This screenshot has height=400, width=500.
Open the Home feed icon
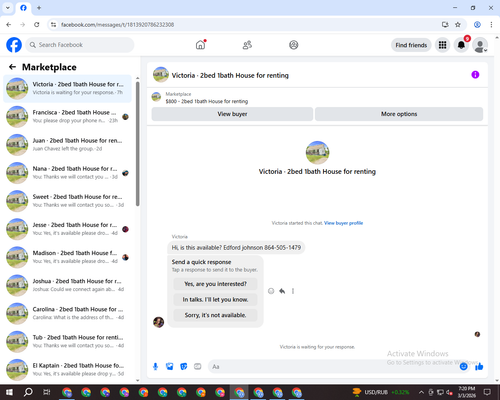tap(200, 45)
